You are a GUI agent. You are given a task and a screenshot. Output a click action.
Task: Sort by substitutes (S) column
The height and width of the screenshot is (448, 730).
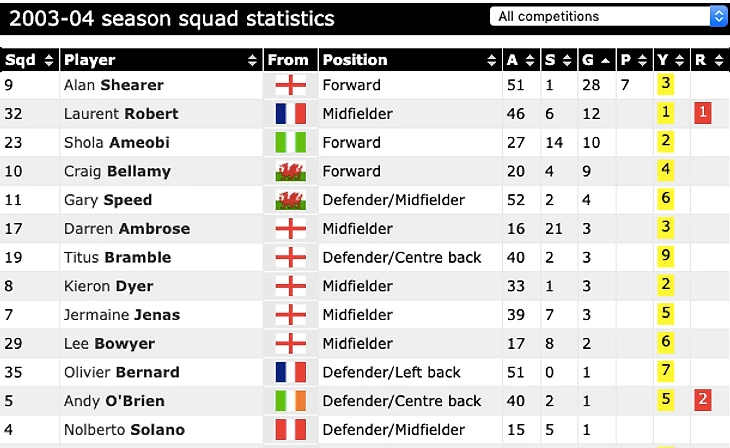pos(558,60)
